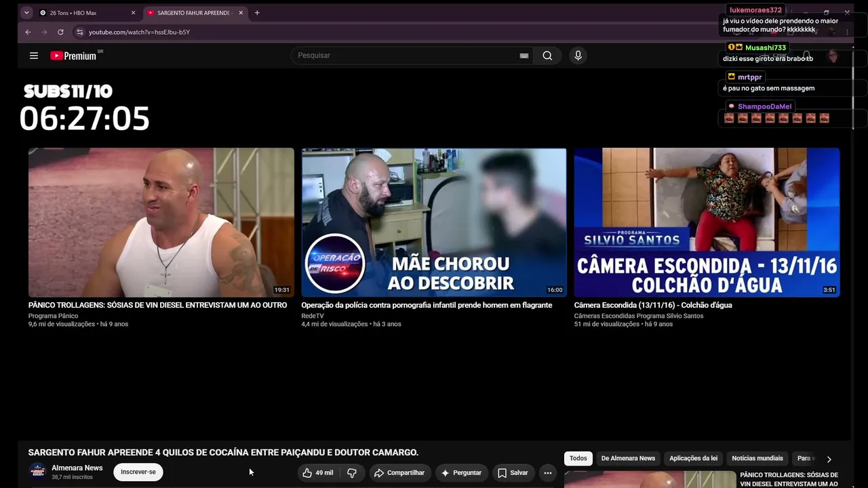Filter by Aplicações da lei chip

click(x=693, y=458)
